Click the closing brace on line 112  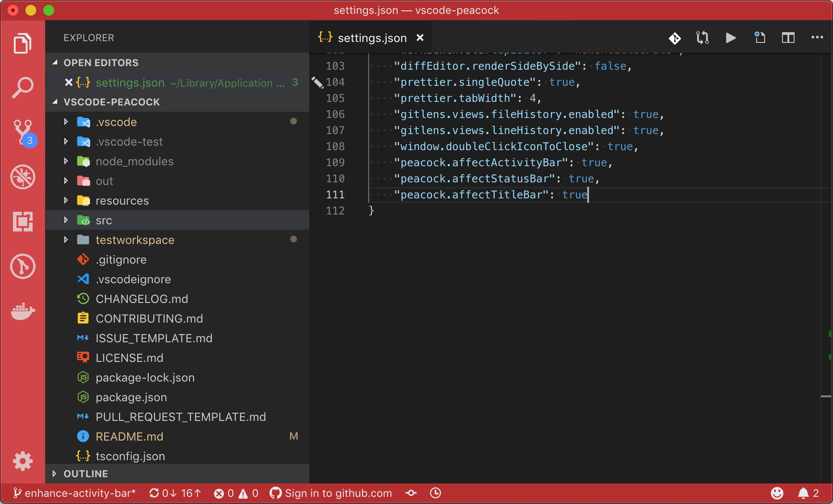coord(371,210)
